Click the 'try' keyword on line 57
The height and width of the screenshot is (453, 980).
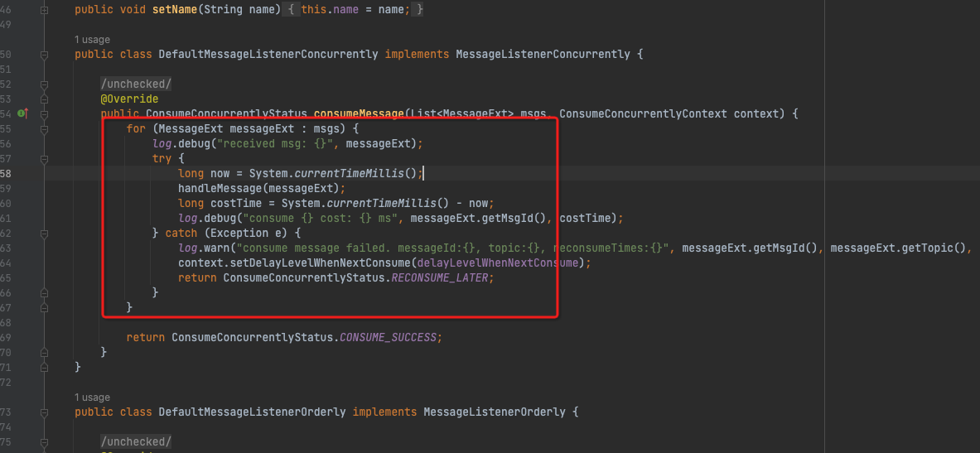[x=162, y=159]
